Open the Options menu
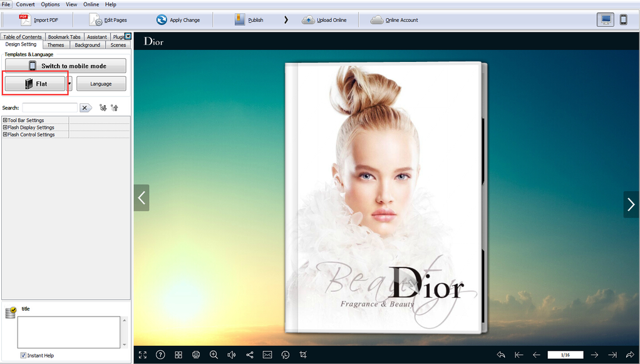This screenshot has height=364, width=640. point(50,4)
